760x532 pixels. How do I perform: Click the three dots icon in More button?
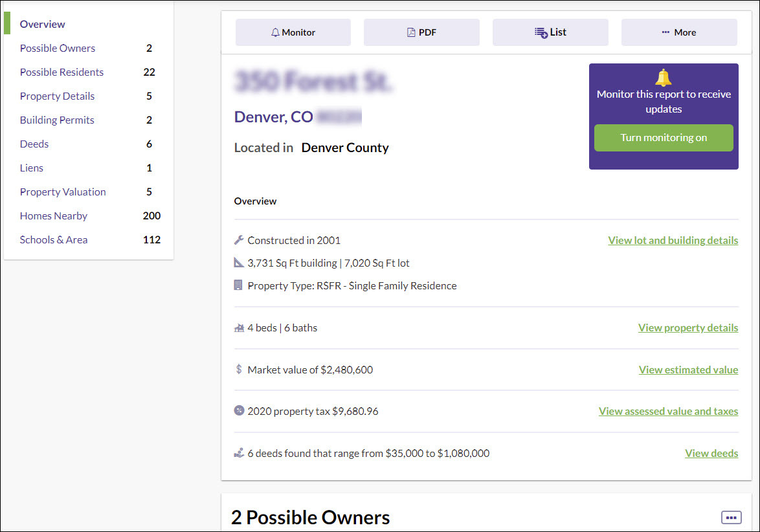coord(665,32)
